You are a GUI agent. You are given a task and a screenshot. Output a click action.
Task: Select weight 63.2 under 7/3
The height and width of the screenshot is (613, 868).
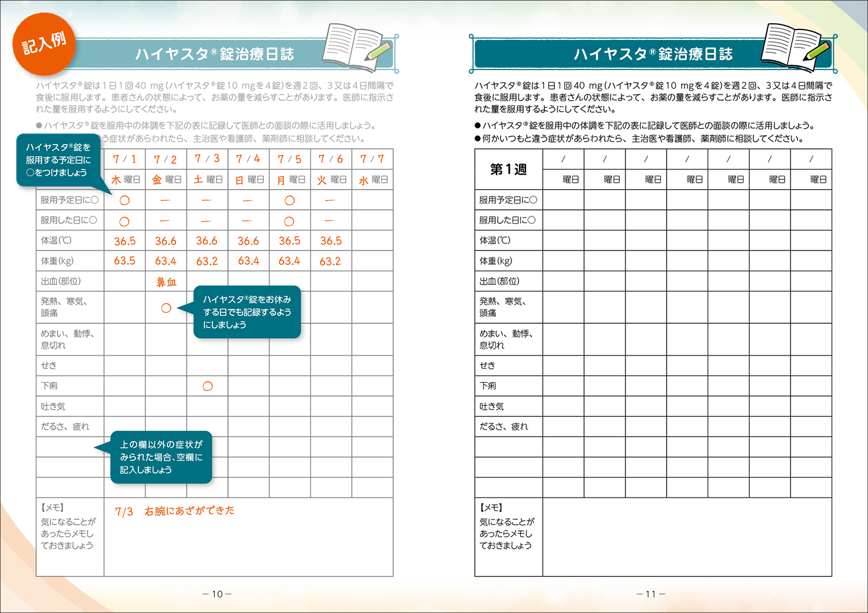[x=207, y=261]
